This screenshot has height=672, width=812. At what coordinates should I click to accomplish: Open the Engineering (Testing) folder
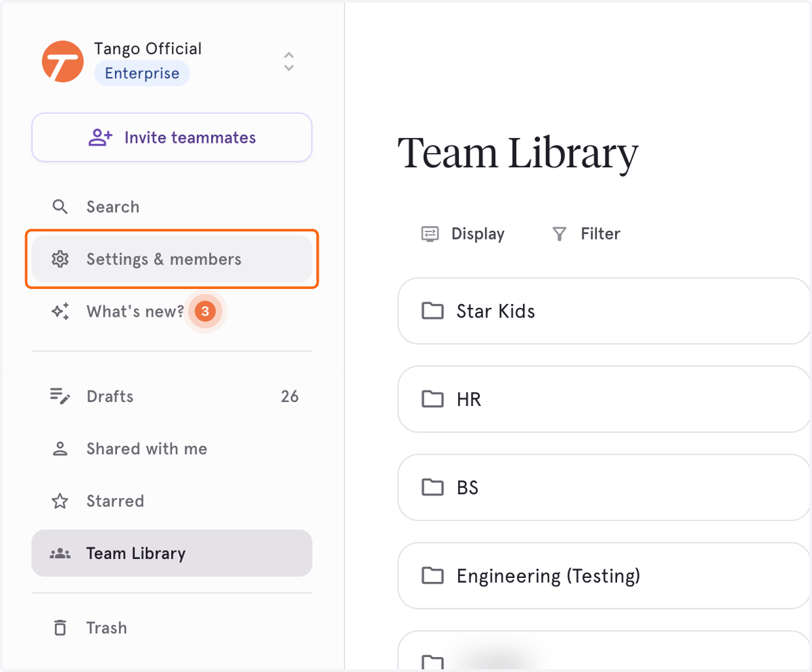pos(604,576)
